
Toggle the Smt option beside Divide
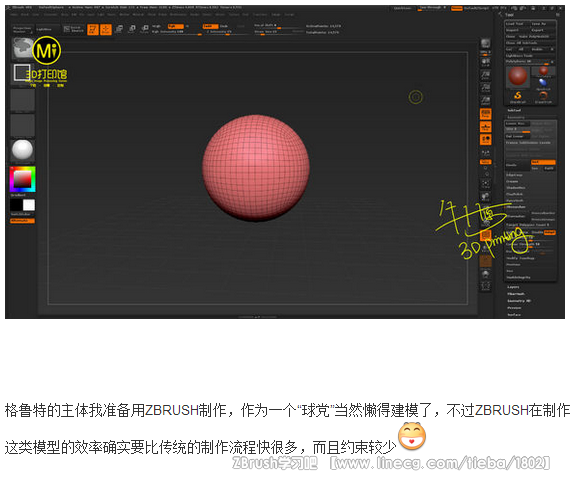(x=543, y=162)
